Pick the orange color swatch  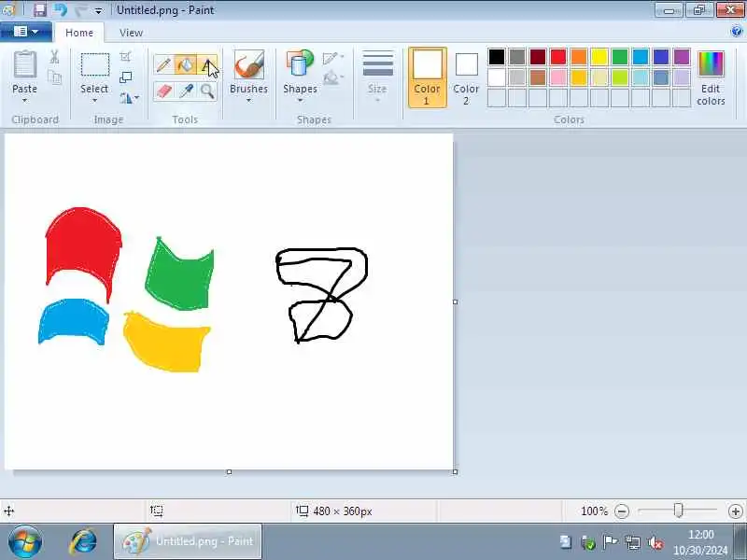(579, 57)
